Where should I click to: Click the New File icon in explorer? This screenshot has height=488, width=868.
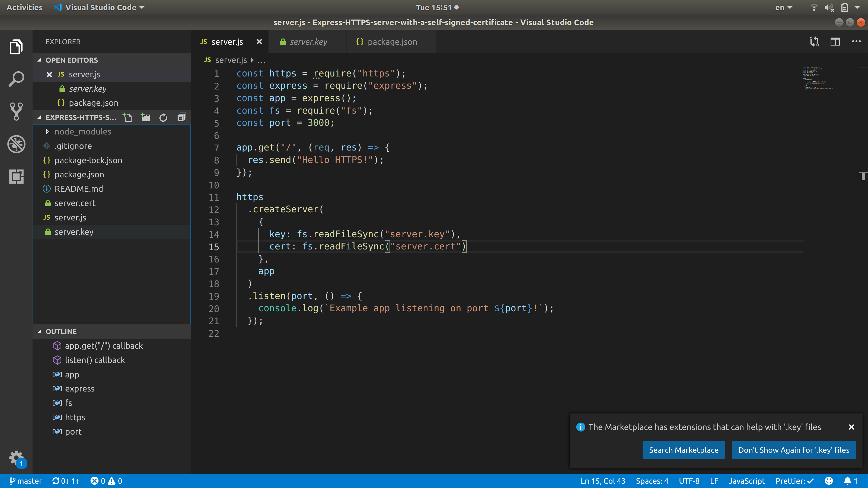coord(127,117)
